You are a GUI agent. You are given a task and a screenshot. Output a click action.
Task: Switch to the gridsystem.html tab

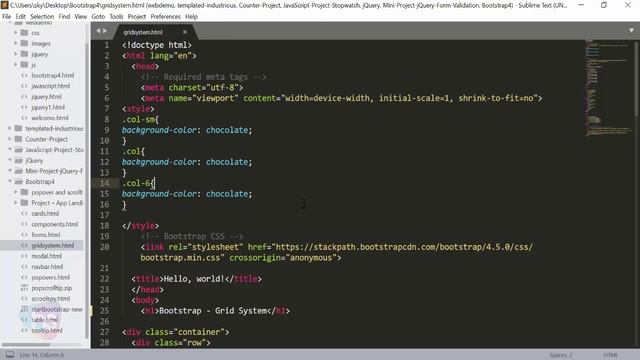click(143, 32)
